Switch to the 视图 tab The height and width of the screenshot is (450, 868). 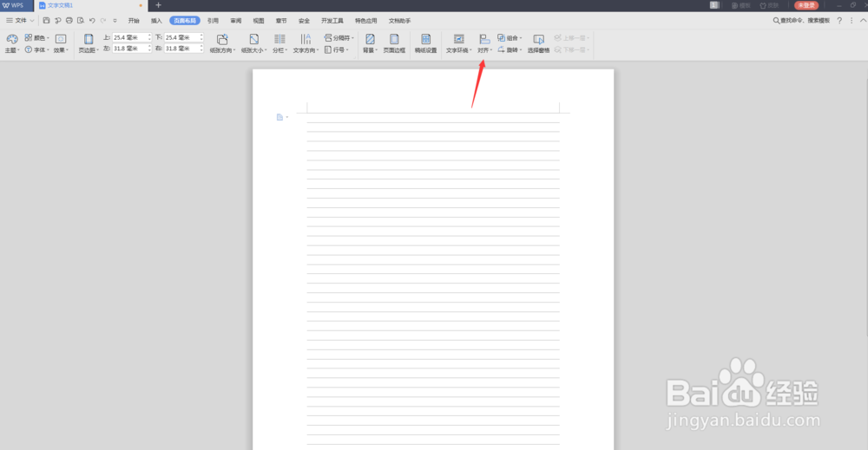click(259, 21)
